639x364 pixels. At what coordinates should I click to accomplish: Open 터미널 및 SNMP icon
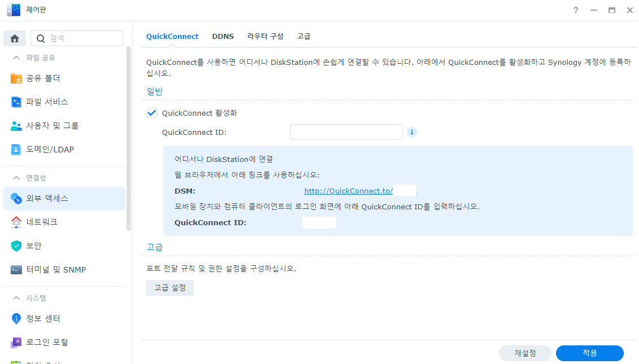[16, 270]
